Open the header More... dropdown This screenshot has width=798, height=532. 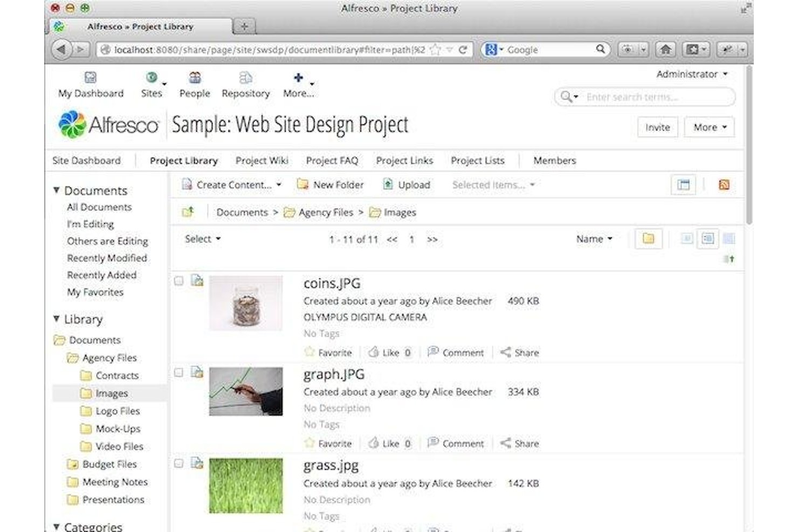[x=299, y=85]
